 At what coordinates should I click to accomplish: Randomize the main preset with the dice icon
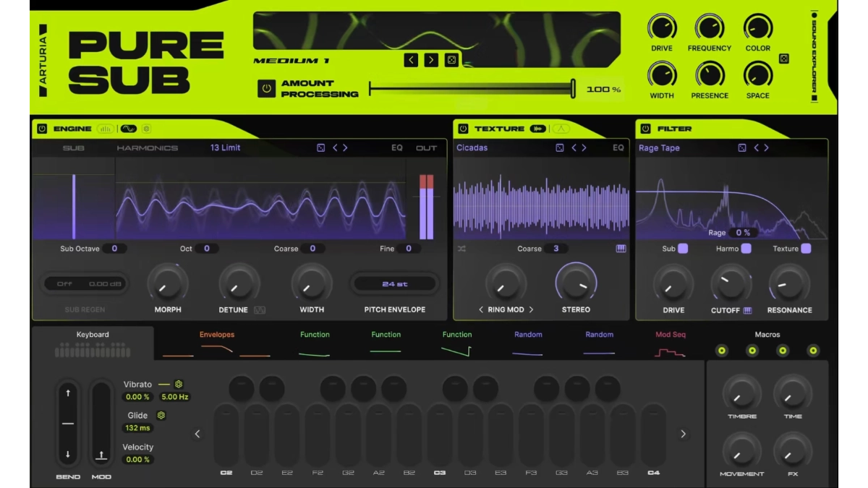point(451,60)
